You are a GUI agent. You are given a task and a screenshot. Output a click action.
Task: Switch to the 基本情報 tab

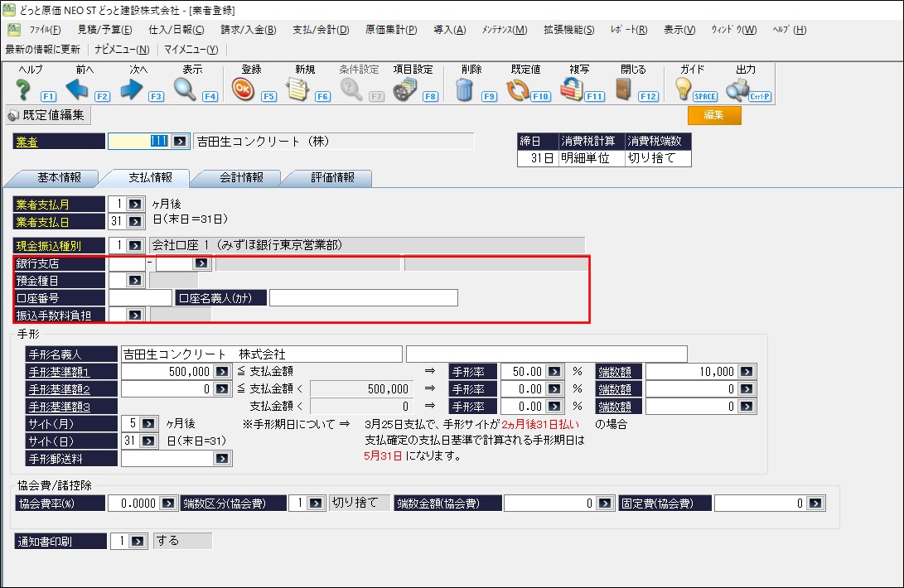[x=60, y=177]
